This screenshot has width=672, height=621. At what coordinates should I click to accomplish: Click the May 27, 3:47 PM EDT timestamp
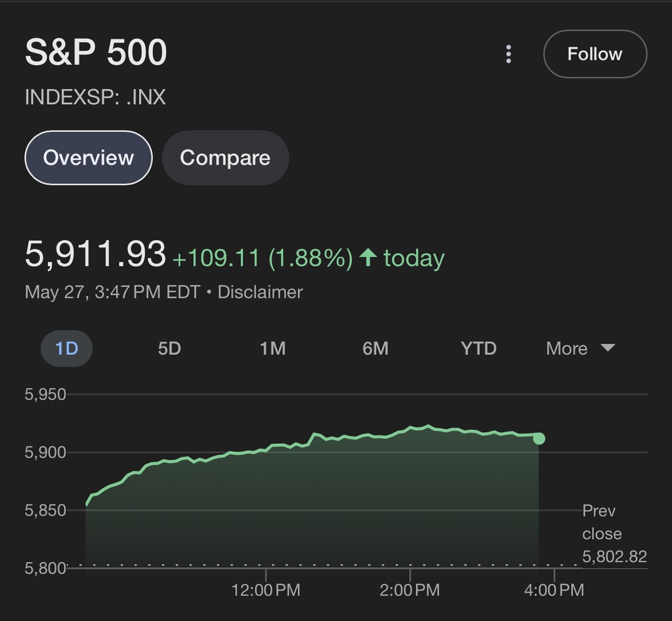coord(113,292)
